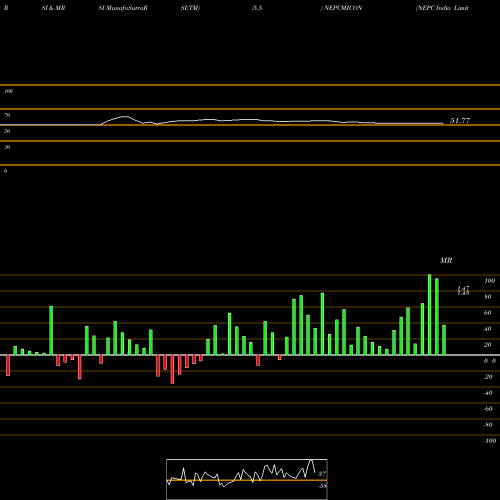Click the value 58 in mini chart
This screenshot has width=500, height=500.
click(x=322, y=486)
